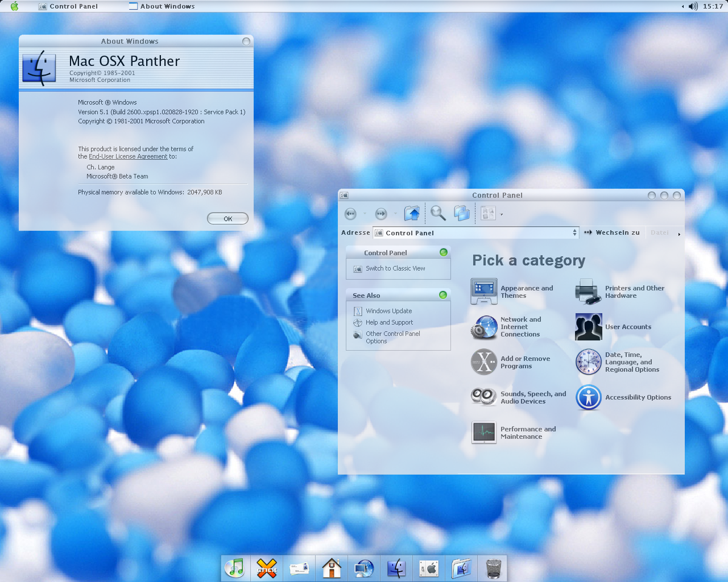Open the Trash in the dock
This screenshot has height=582, width=728.
tap(493, 567)
